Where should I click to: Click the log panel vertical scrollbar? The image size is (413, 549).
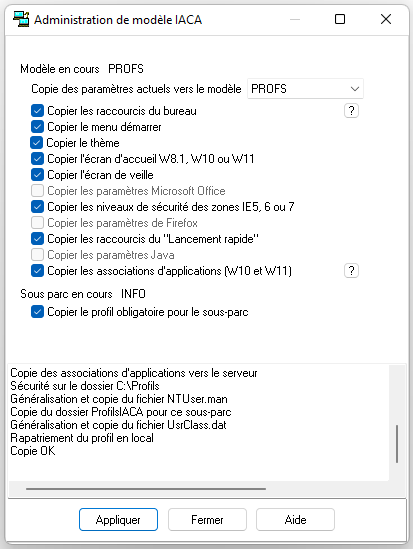[397, 444]
